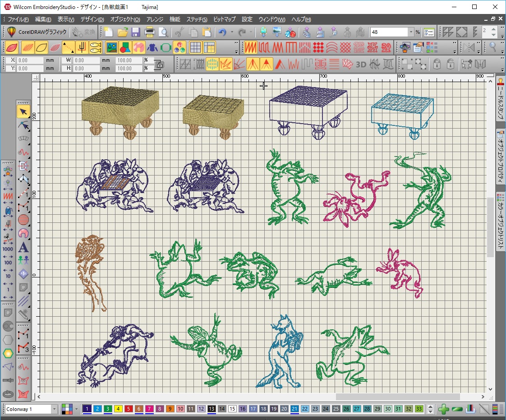Choose the Select Object arrow tool
Screen dimensions: 506x420
click(23, 112)
